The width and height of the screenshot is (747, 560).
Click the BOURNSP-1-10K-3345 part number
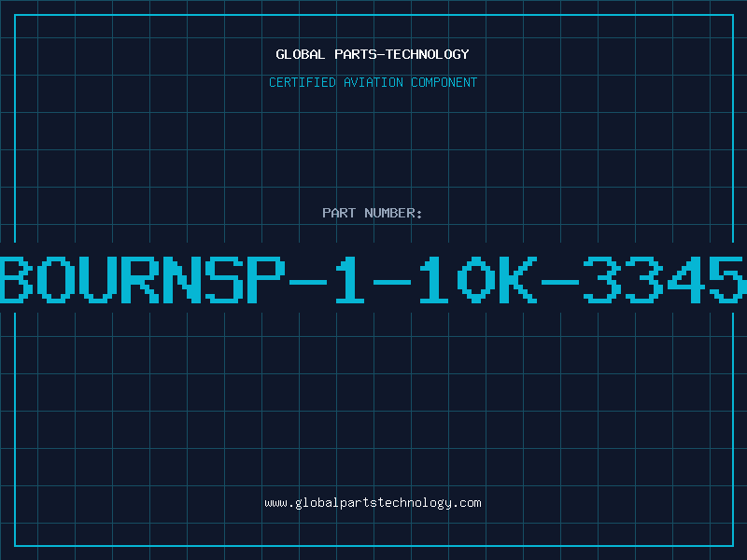373,279
